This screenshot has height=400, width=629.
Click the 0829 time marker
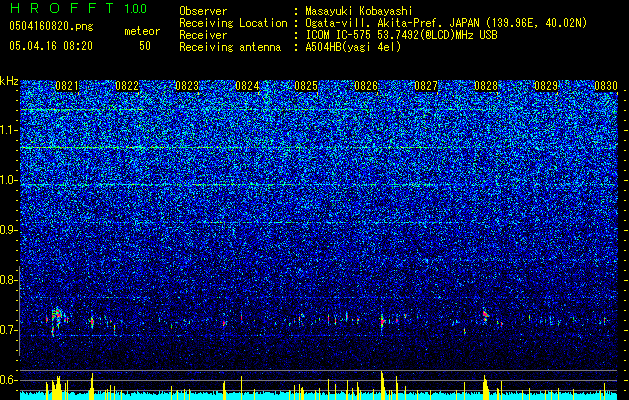coord(546,86)
